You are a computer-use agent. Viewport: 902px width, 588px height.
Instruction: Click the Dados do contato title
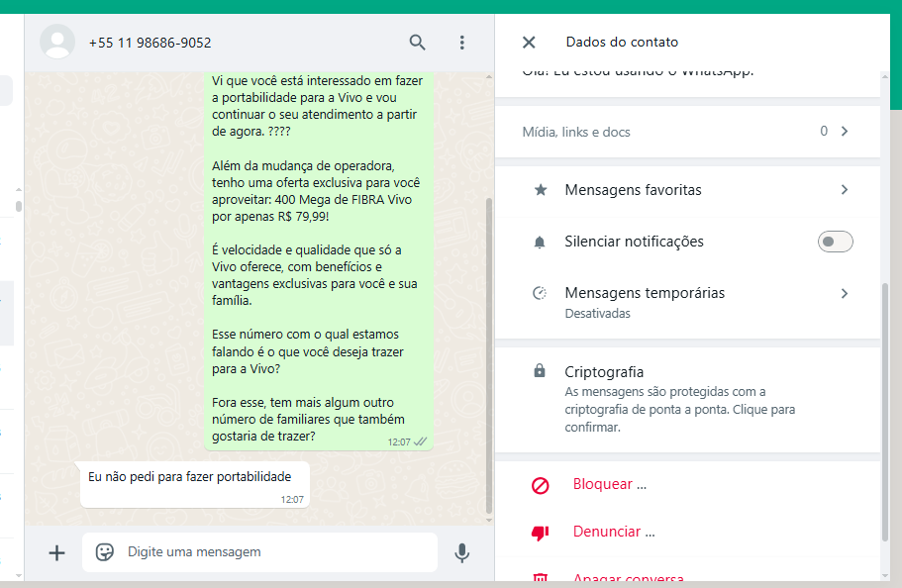point(622,42)
